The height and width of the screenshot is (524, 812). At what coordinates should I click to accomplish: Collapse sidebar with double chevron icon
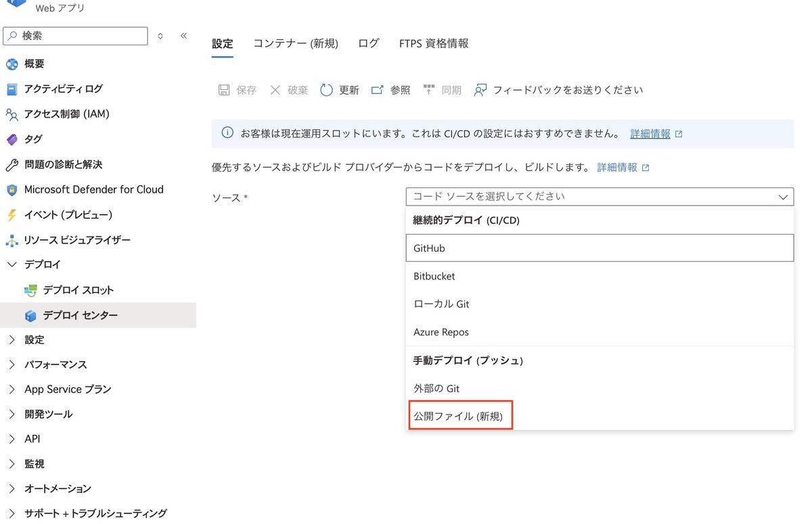click(183, 36)
